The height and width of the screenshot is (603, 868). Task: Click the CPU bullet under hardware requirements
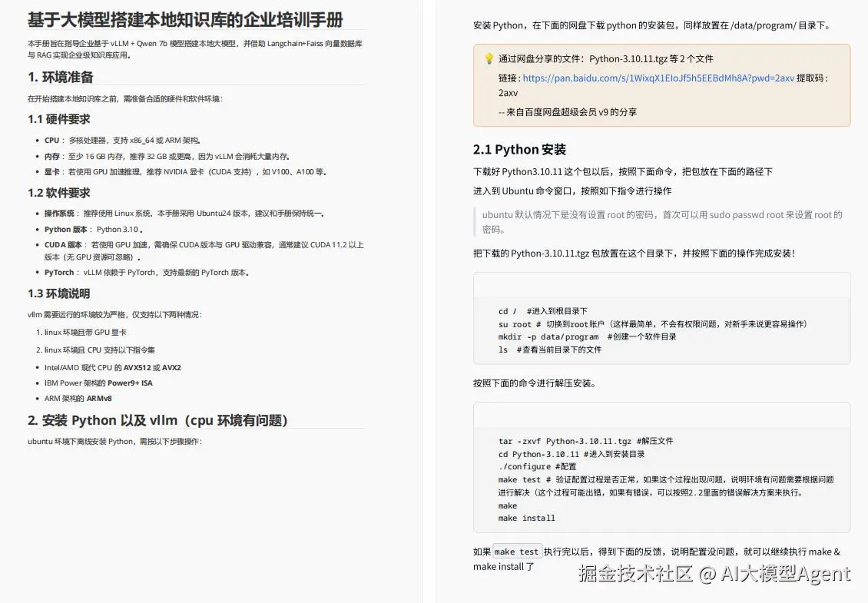click(122, 141)
